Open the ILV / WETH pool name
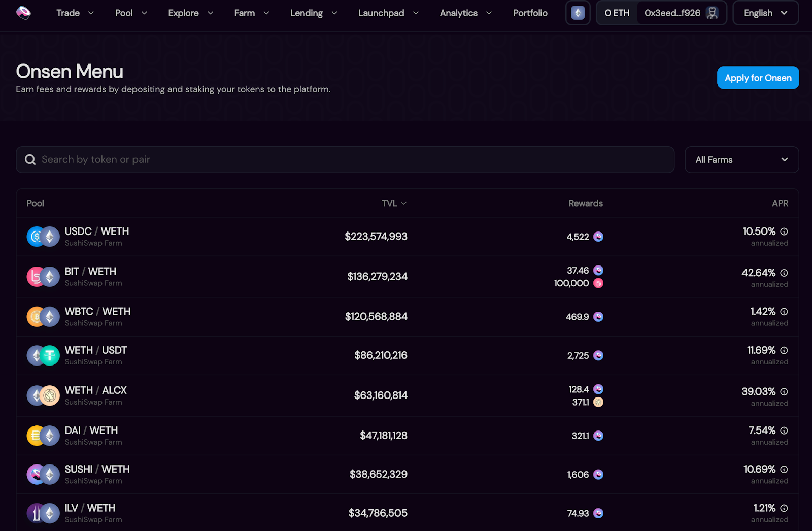The height and width of the screenshot is (531, 812). [90, 508]
